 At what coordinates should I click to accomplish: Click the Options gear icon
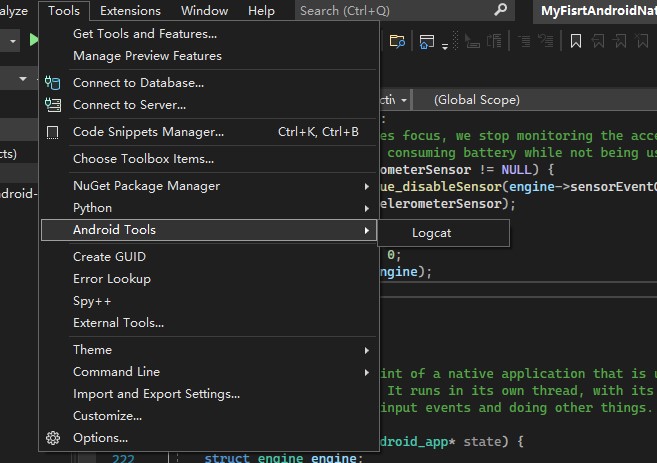coord(53,438)
